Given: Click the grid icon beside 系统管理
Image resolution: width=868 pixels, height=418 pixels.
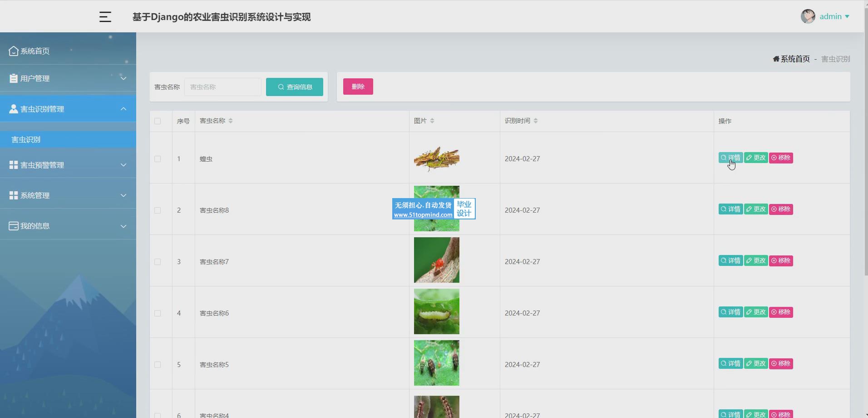Looking at the screenshot, I should coord(14,195).
